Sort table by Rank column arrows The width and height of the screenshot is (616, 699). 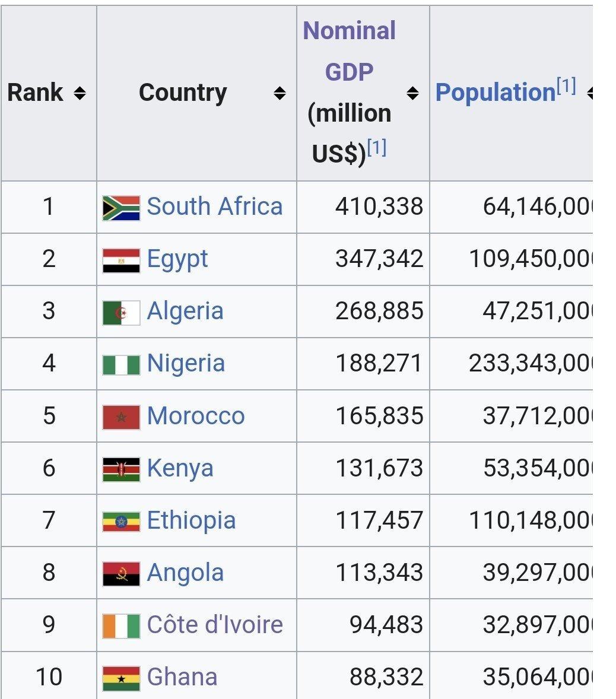(80, 93)
